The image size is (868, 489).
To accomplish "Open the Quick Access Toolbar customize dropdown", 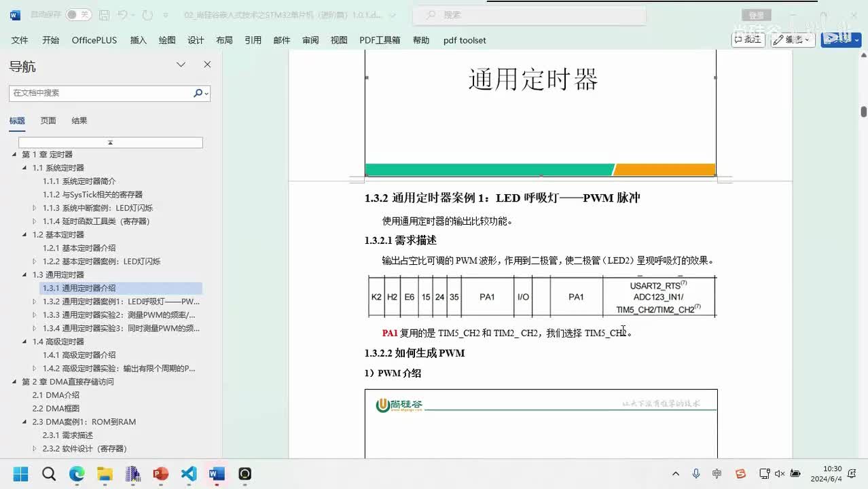I will coord(167,14).
